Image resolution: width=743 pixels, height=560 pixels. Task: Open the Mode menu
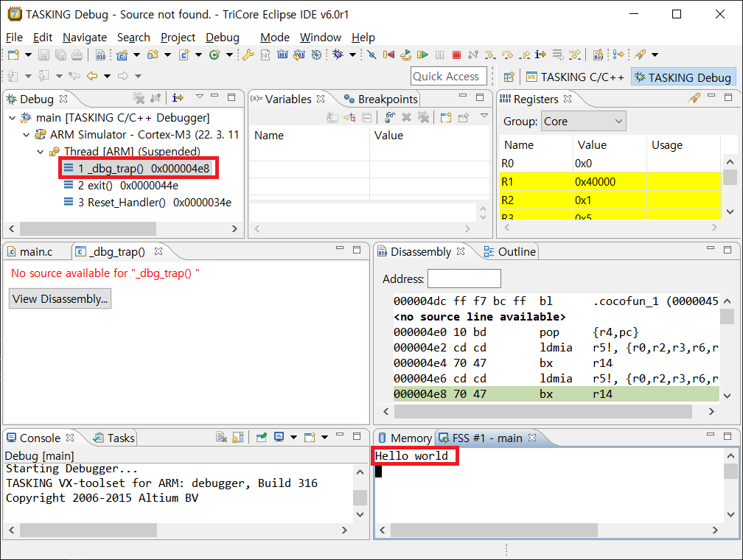tap(275, 38)
